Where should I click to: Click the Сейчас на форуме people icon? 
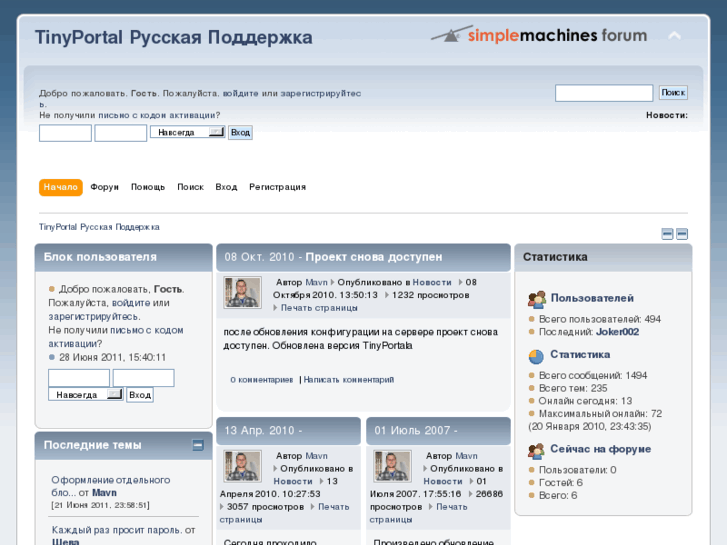point(536,450)
